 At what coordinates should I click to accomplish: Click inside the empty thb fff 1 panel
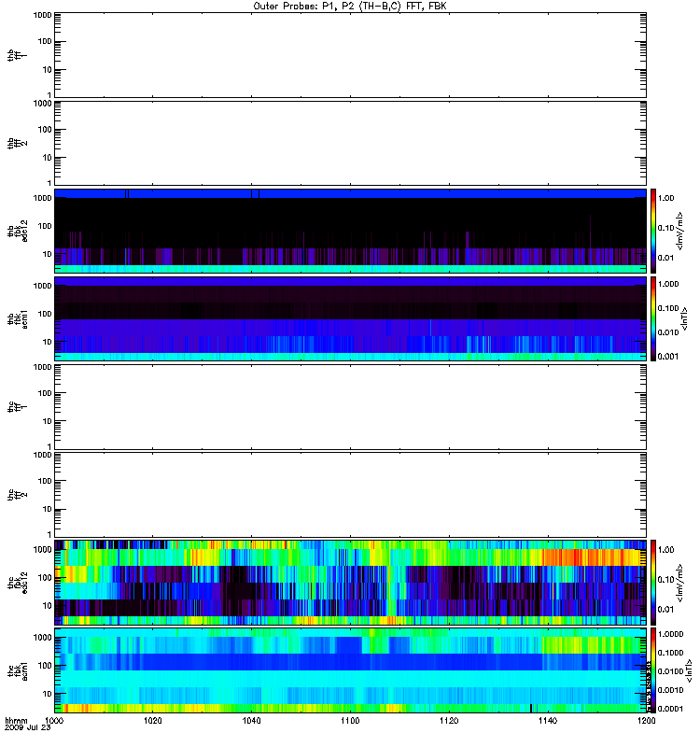point(350,55)
